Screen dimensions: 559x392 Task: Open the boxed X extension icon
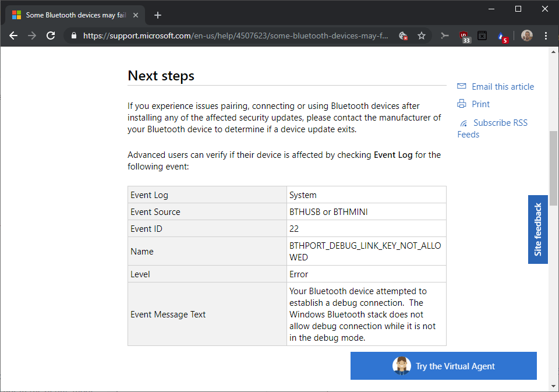point(482,36)
